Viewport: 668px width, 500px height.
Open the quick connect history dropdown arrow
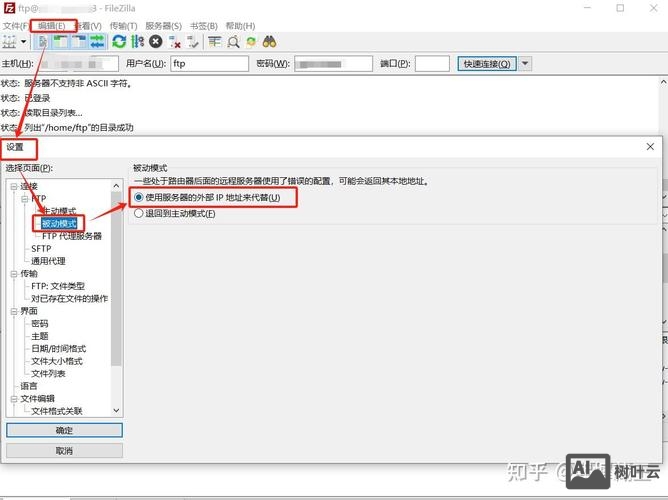[525, 64]
